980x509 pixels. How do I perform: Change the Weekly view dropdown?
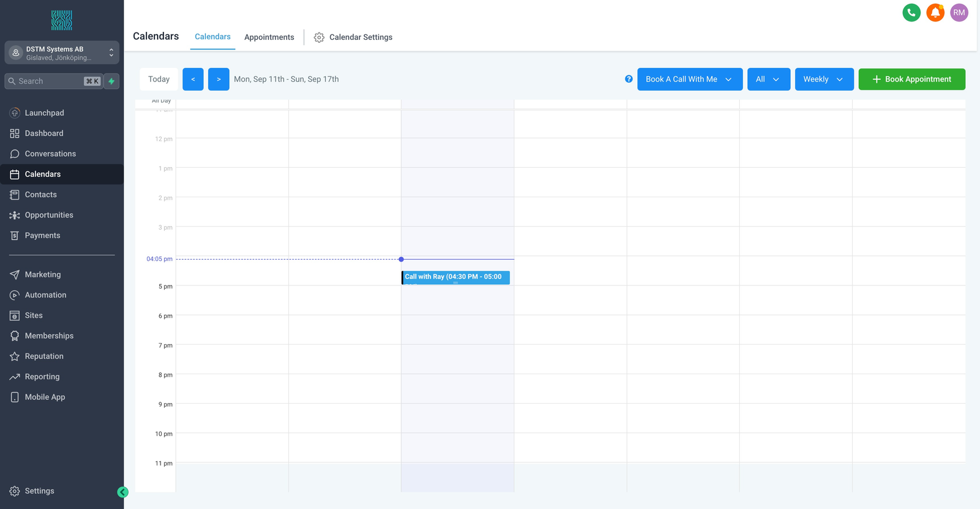pos(824,80)
